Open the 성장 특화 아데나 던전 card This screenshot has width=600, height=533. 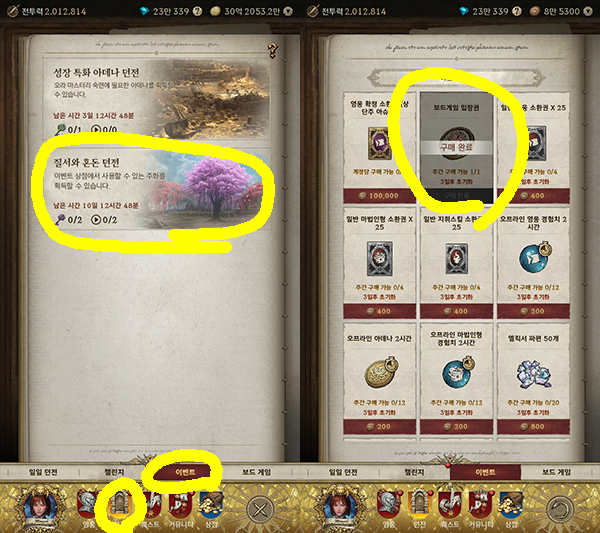(157, 98)
